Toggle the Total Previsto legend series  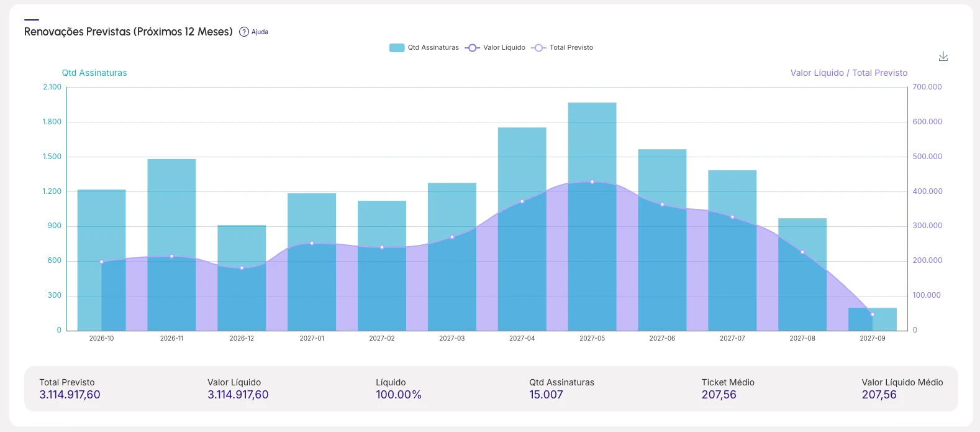(571, 48)
